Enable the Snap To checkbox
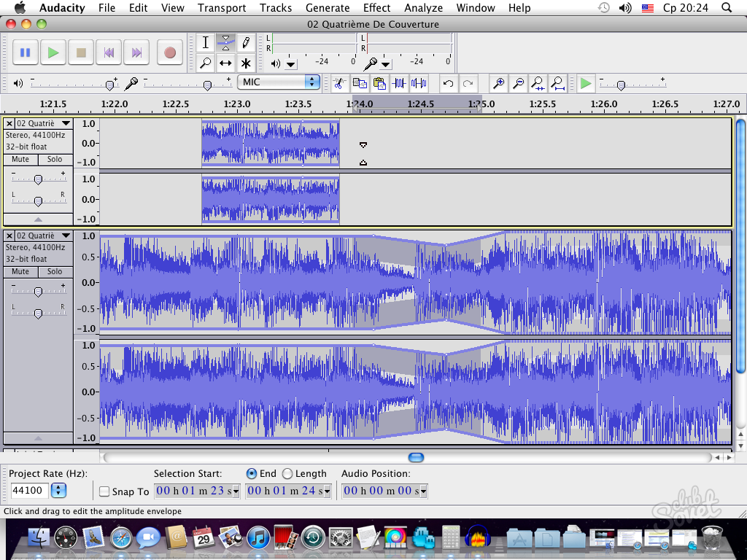The width and height of the screenshot is (747, 560). 104,491
